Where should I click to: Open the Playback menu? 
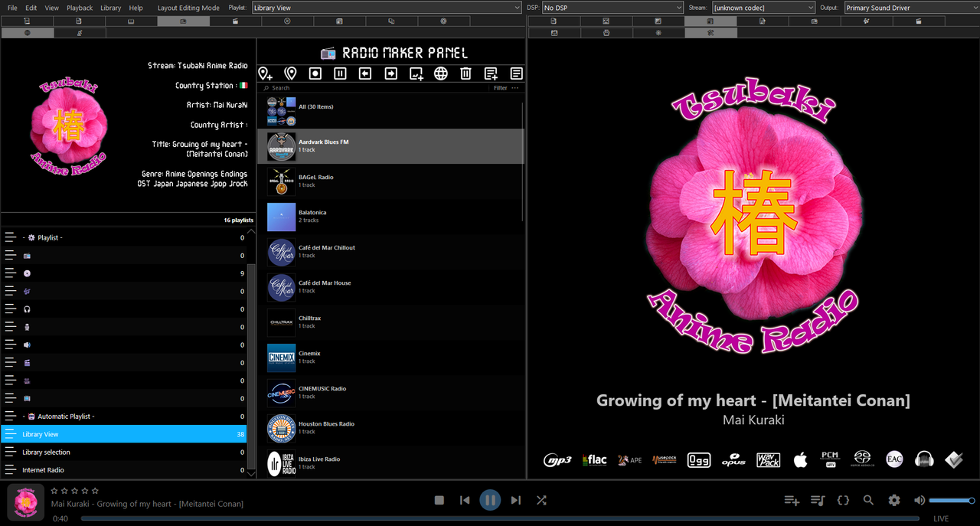tap(80, 8)
